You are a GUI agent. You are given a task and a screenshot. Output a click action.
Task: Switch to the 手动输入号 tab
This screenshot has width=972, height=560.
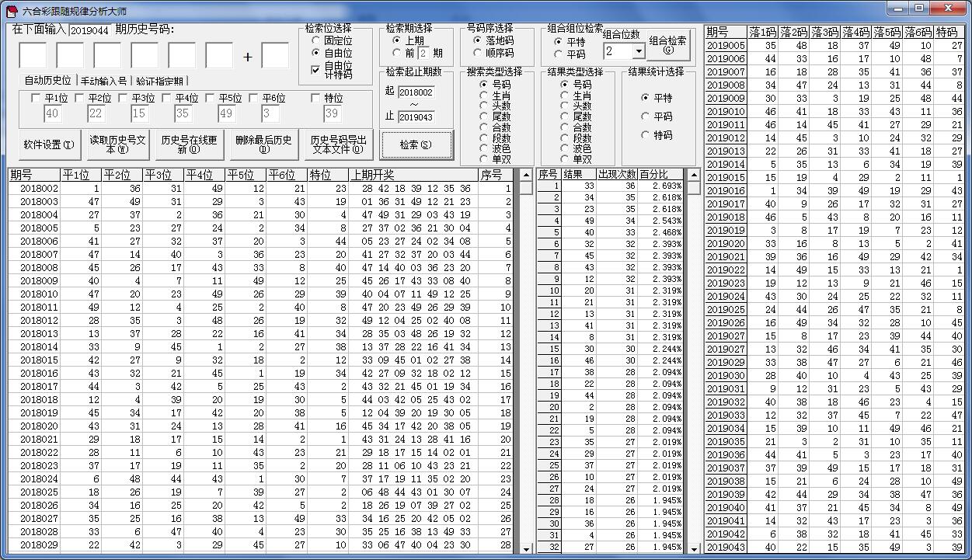[103, 81]
